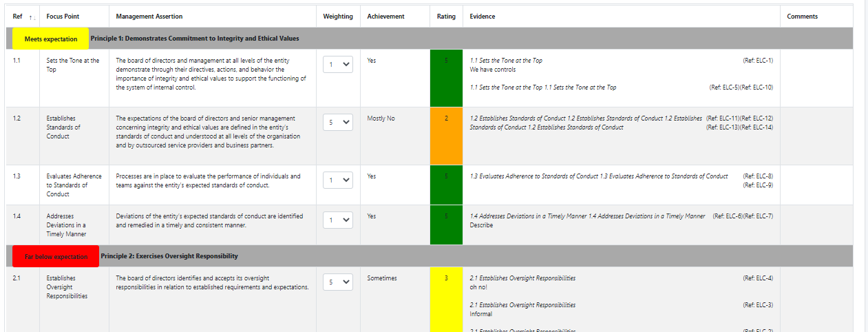Screen dimensions: 868x332
Task: Open evidence reference (Ref: ELC-4)
Action: click(x=758, y=278)
